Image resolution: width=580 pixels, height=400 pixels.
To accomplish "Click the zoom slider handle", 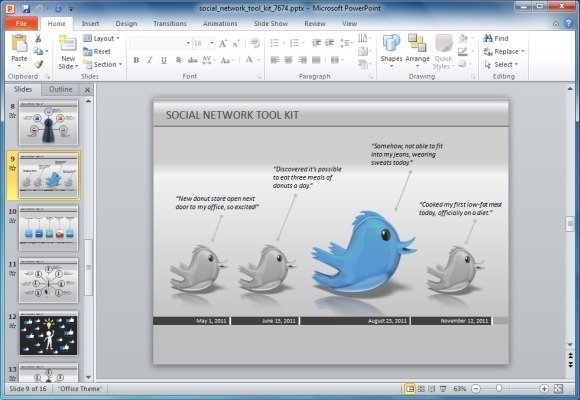I will click(499, 389).
